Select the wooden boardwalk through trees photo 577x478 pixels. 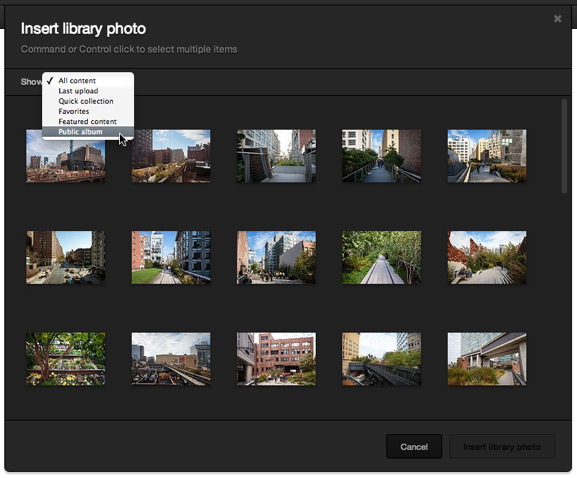(382, 258)
